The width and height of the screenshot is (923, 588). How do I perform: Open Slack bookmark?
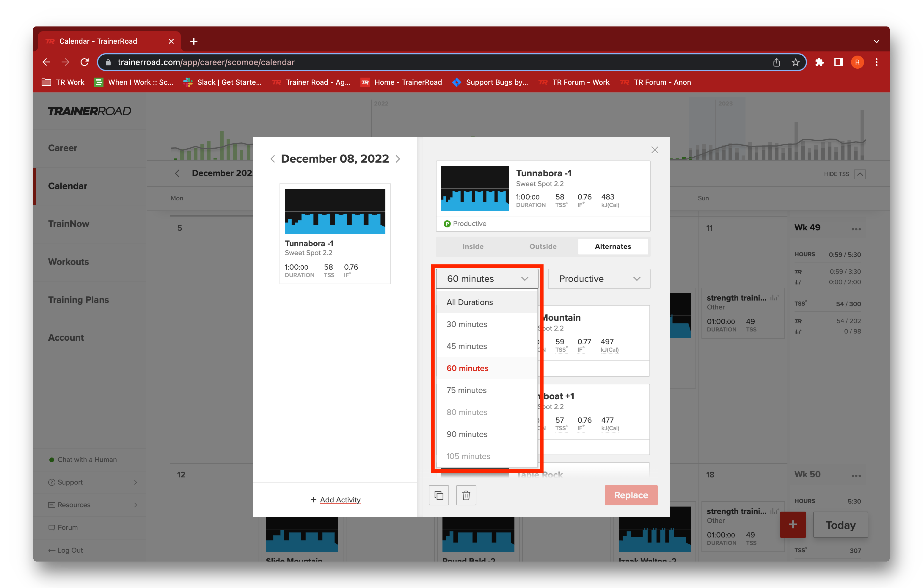[222, 82]
